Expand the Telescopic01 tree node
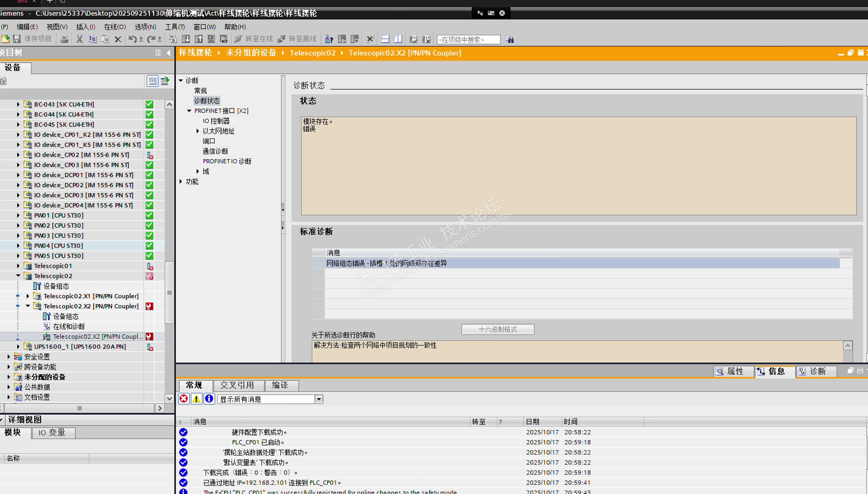 pos(18,266)
